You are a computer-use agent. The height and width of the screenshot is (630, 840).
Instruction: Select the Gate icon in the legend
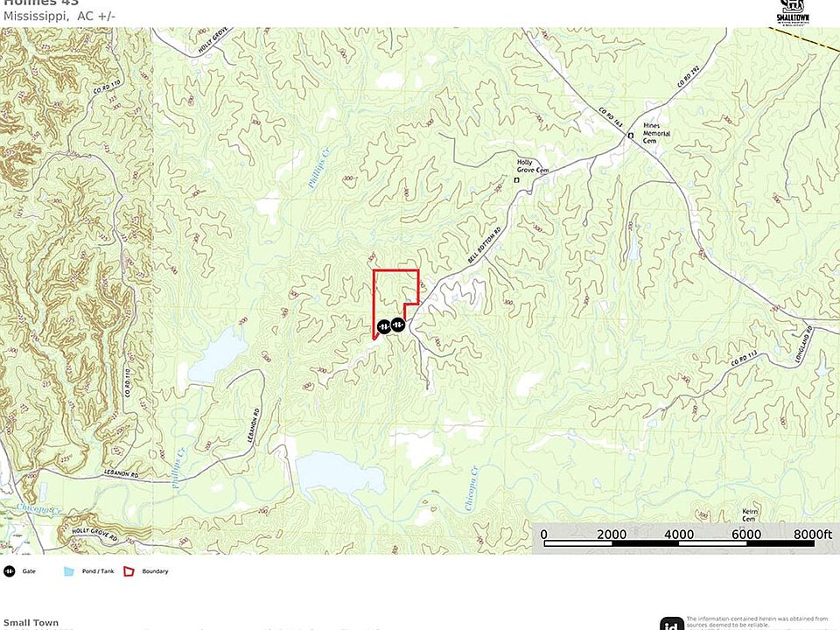pyautogui.click(x=9, y=571)
